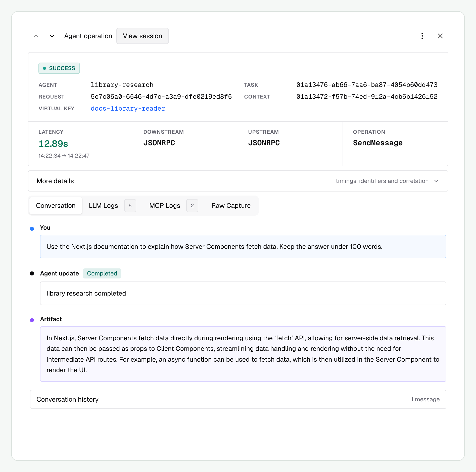Expand the Conversation history section

[238, 399]
